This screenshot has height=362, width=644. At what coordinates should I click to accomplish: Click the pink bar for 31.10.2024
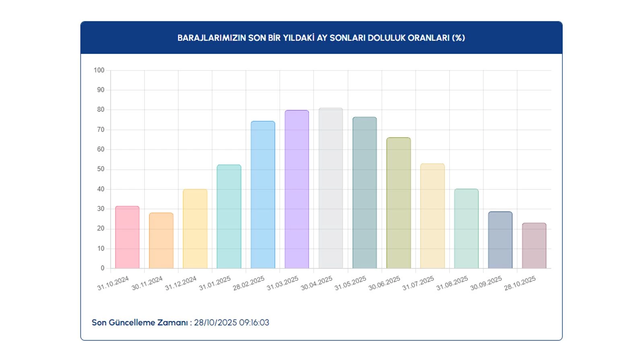pos(127,237)
